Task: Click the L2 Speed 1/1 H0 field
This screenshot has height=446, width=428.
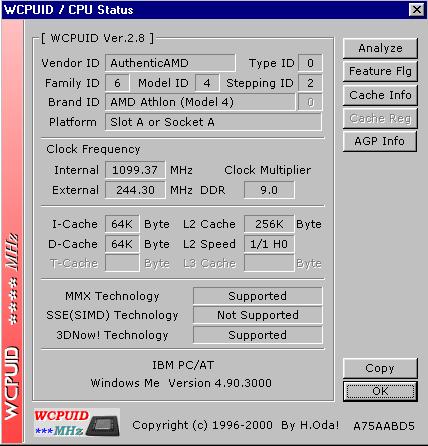Action: click(269, 244)
